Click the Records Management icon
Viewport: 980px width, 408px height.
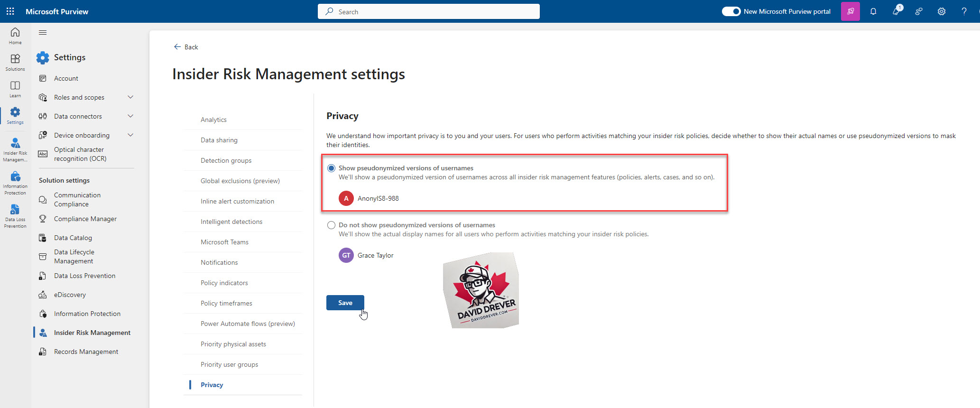point(43,352)
